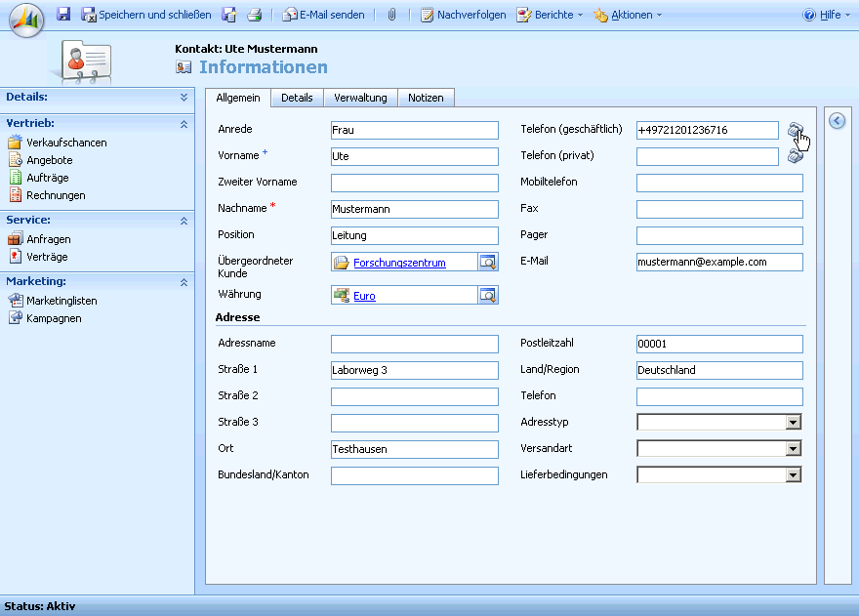Switch to the Notizen tab
The height and width of the screenshot is (616, 859).
pyautogui.click(x=426, y=98)
